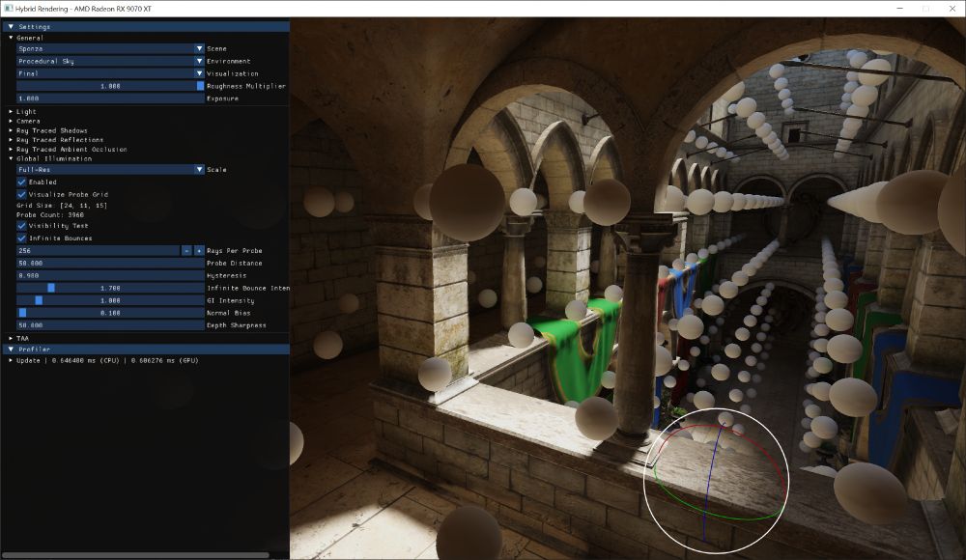Expand the Camera section
This screenshot has width=966, height=560.
coord(11,121)
